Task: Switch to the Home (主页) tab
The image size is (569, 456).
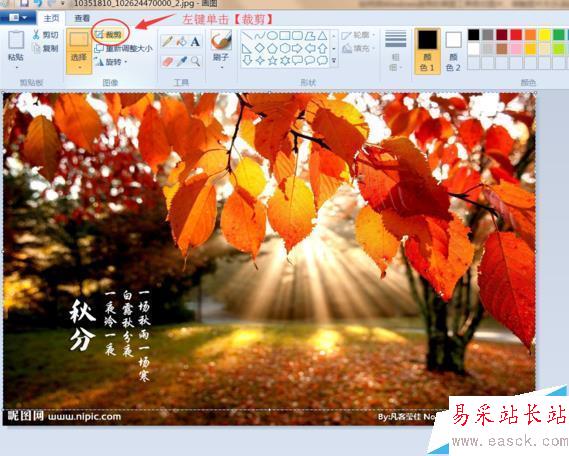Action: [52, 18]
